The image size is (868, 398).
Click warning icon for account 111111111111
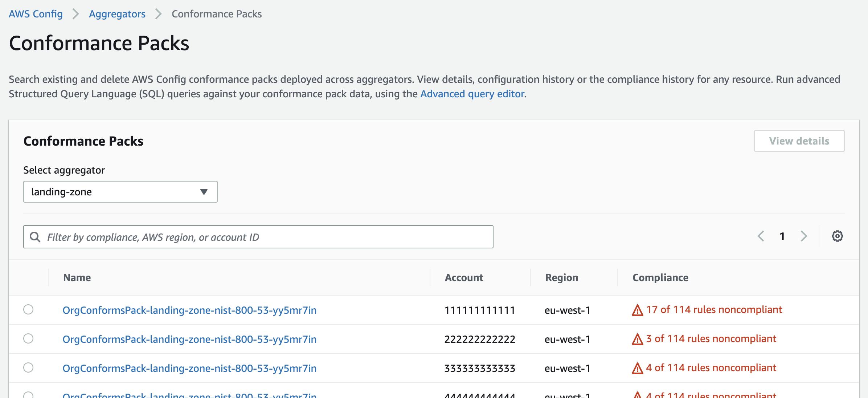pyautogui.click(x=637, y=310)
